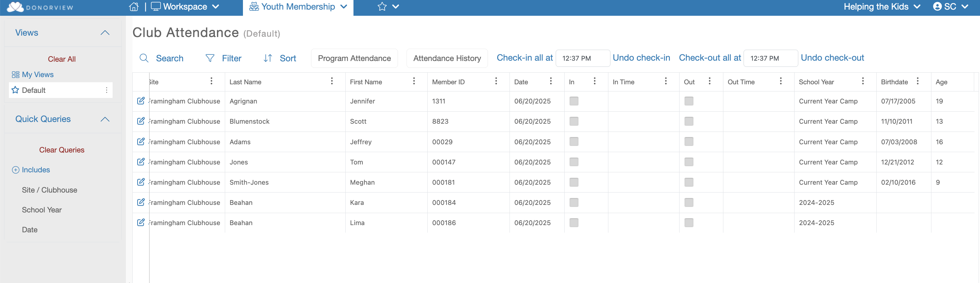Check the Out box for Smith-Jones

[688, 182]
